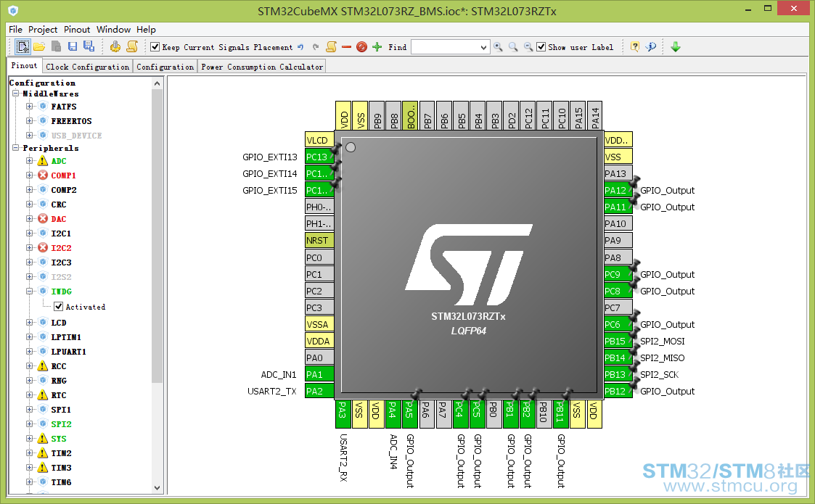Open the Find combo box dropdown
This screenshot has width=815, height=504.
(483, 47)
